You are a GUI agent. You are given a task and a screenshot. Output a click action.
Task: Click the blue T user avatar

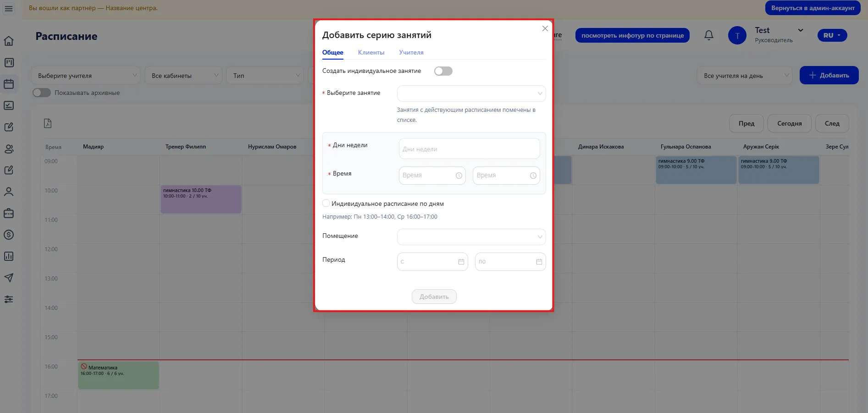737,35
